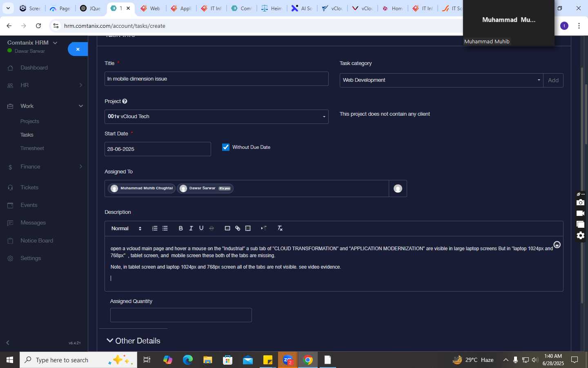Click the overlay gear settings icon
Image resolution: width=588 pixels, height=368 pixels.
(x=580, y=236)
